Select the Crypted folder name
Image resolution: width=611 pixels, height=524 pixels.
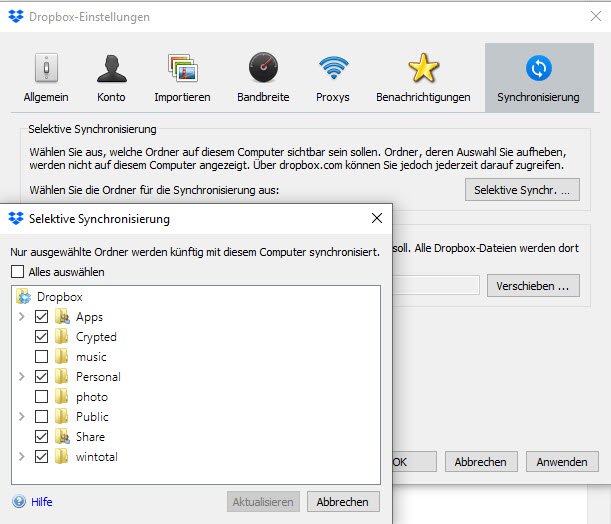coord(96,337)
